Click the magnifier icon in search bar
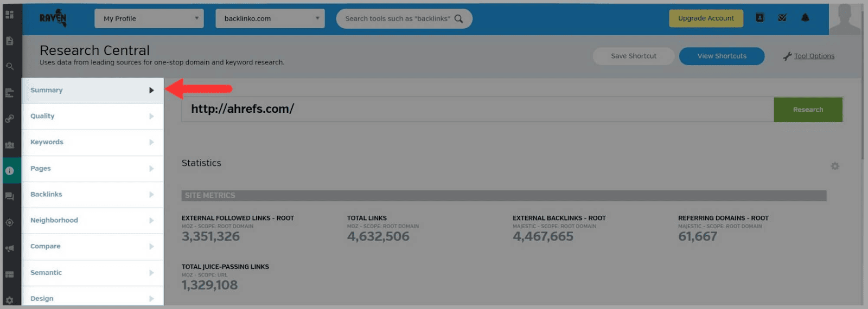Viewport: 868px width, 309px height. [x=458, y=18]
